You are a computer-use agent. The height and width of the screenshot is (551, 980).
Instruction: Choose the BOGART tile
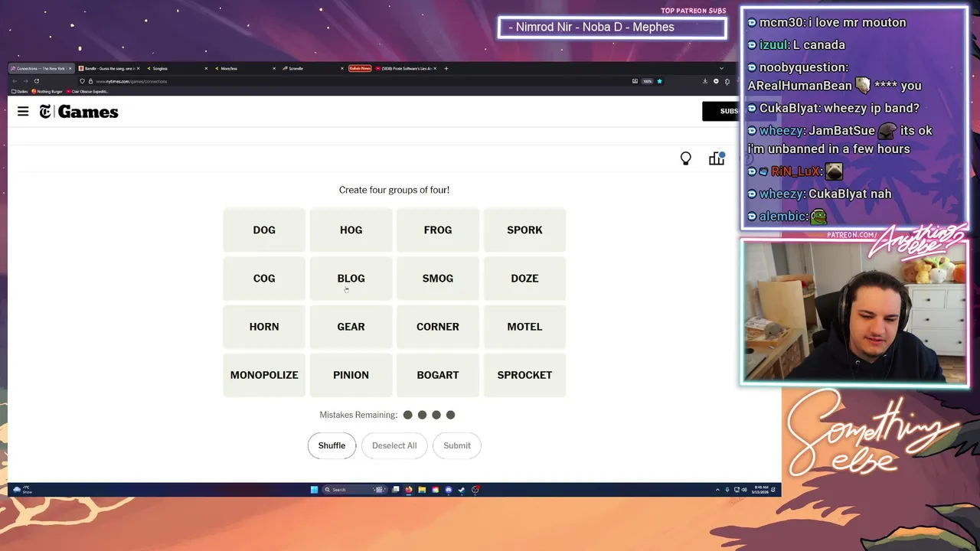pyautogui.click(x=438, y=375)
